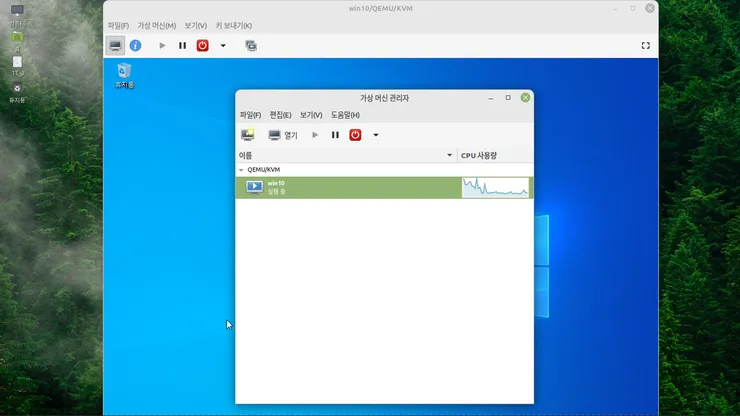Shut down VM with red power icon in viewer
740x416 pixels.
coord(202,46)
